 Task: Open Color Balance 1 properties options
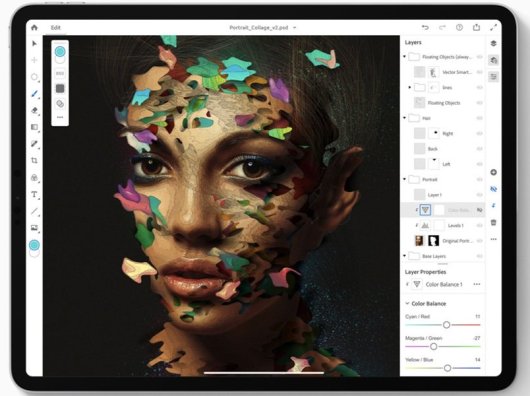[477, 284]
